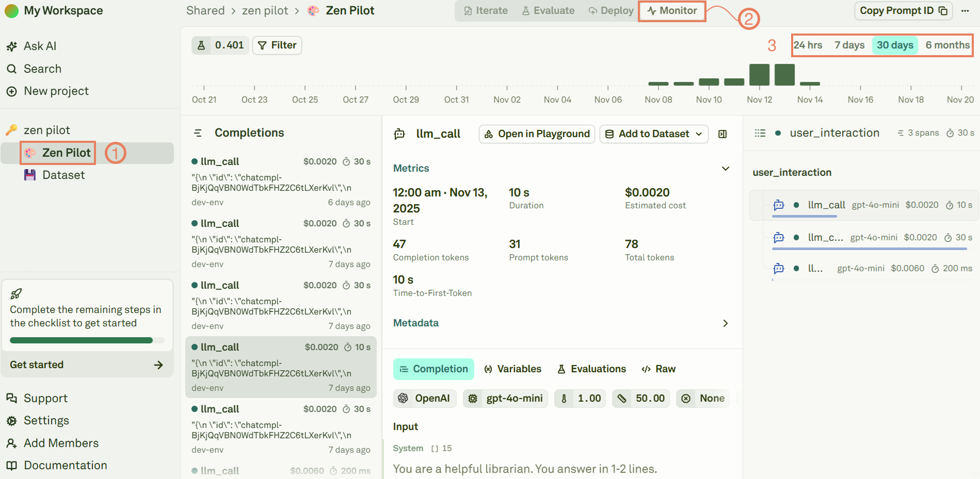
Task: Click the workspace avatar circle
Action: click(x=11, y=11)
